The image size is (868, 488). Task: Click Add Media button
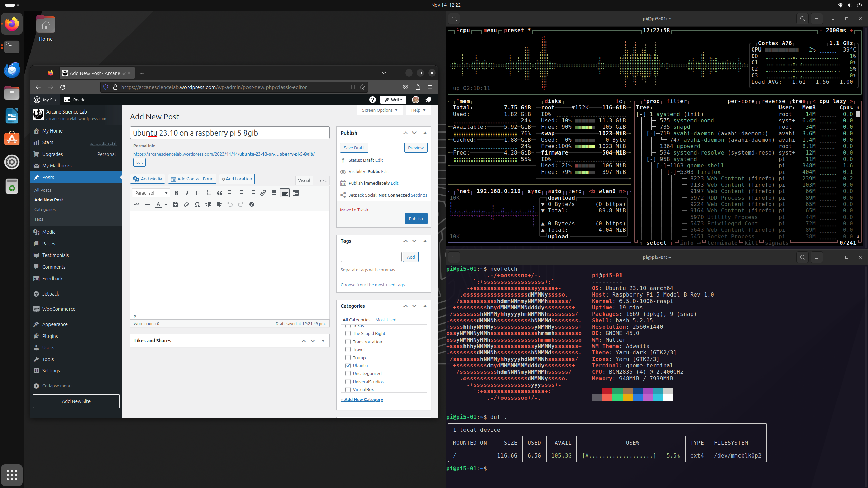(x=147, y=179)
